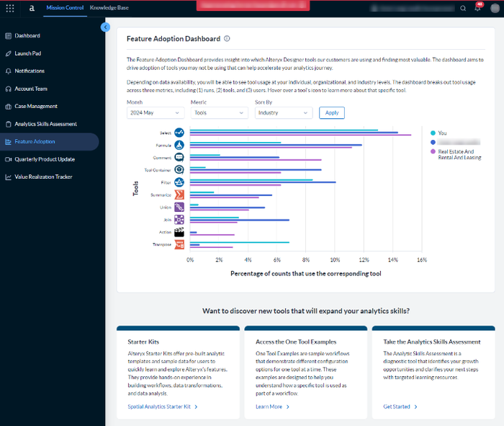The image size is (504, 426).
Task: Open the Sort By Industry dropdown
Action: click(x=283, y=113)
